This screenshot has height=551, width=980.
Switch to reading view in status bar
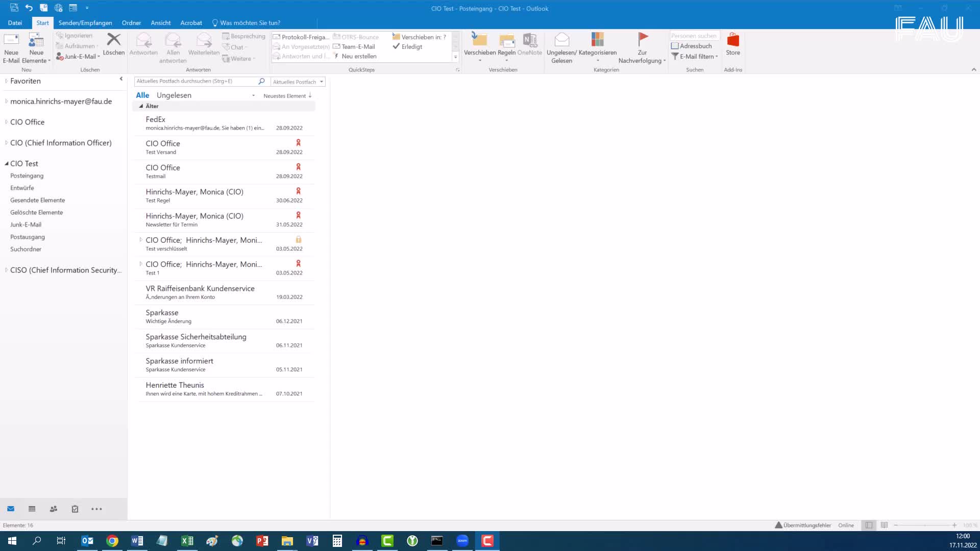[884, 525]
